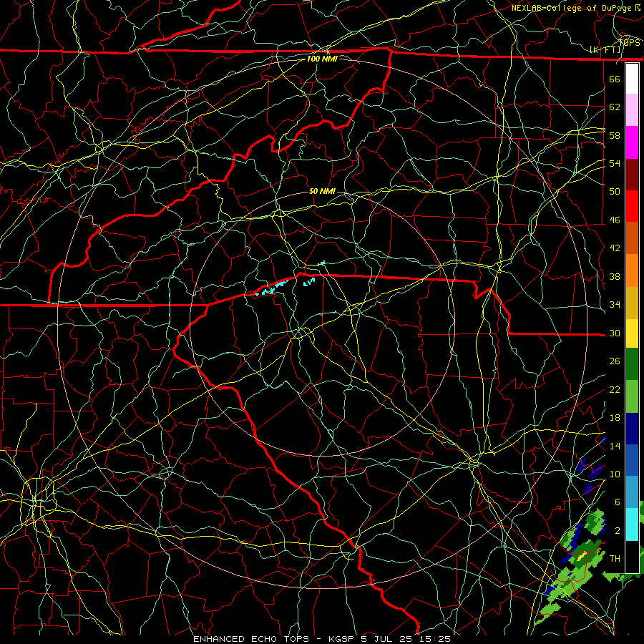Click legend value 66
The height and width of the screenshot is (644, 644).
pyautogui.click(x=615, y=79)
